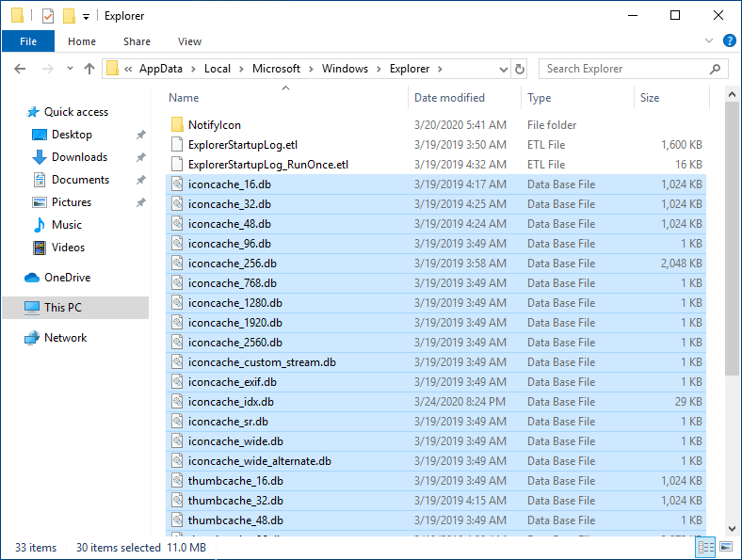The width and height of the screenshot is (742, 560).
Task: Navigate to Microsoft in breadcrumb
Action: [276, 69]
